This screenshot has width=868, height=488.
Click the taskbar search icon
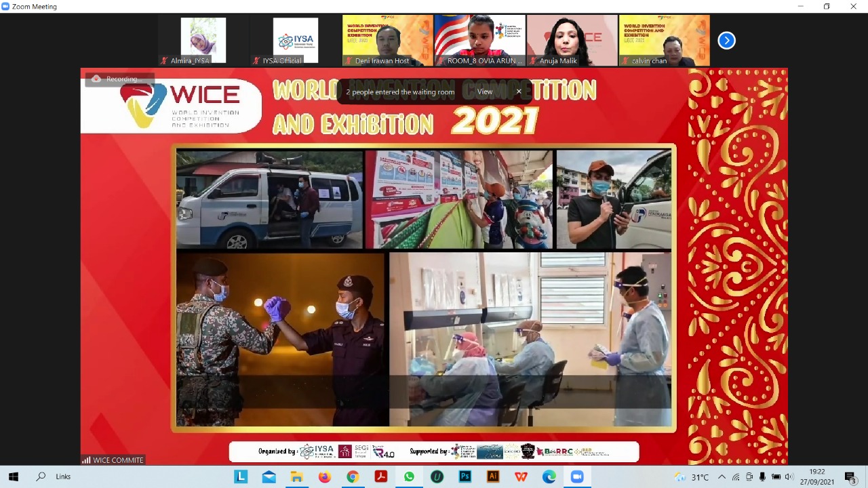(41, 476)
